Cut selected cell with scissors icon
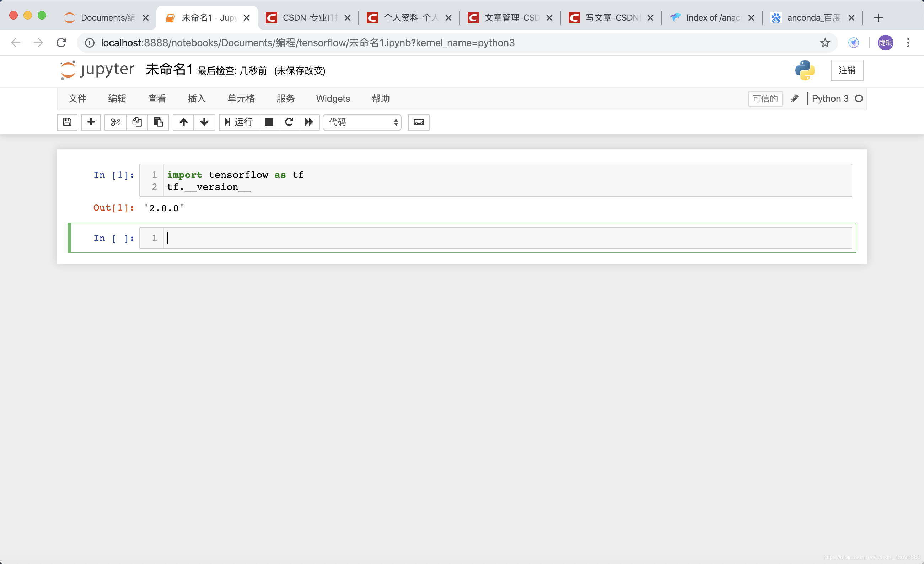The height and width of the screenshot is (564, 924). 116,122
